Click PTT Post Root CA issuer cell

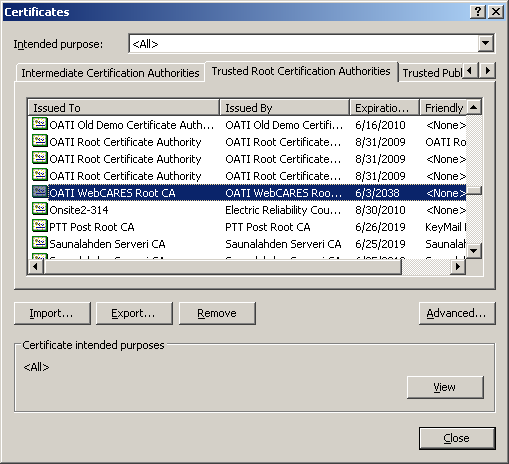tap(268, 227)
